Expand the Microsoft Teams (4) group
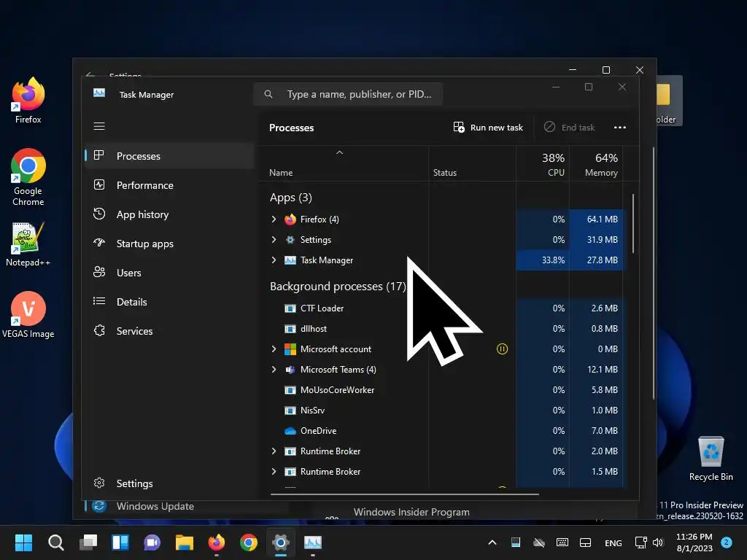Screen dimensions: 747x560 274,370
